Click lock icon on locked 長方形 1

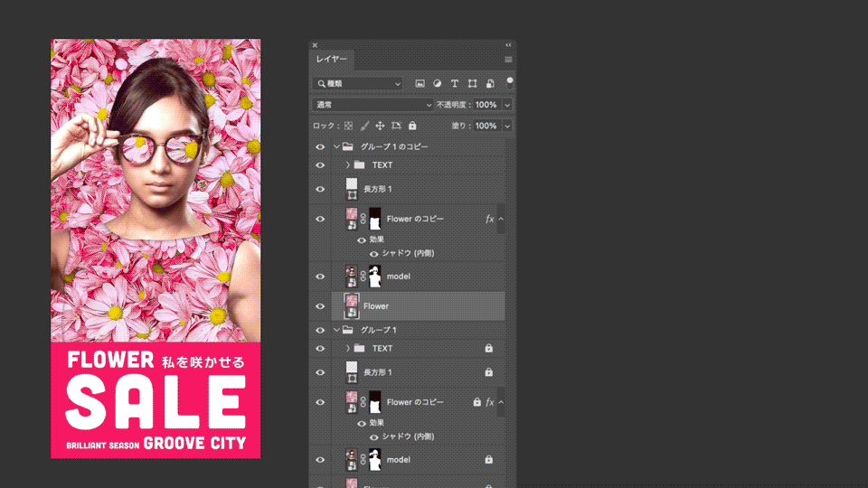click(489, 372)
